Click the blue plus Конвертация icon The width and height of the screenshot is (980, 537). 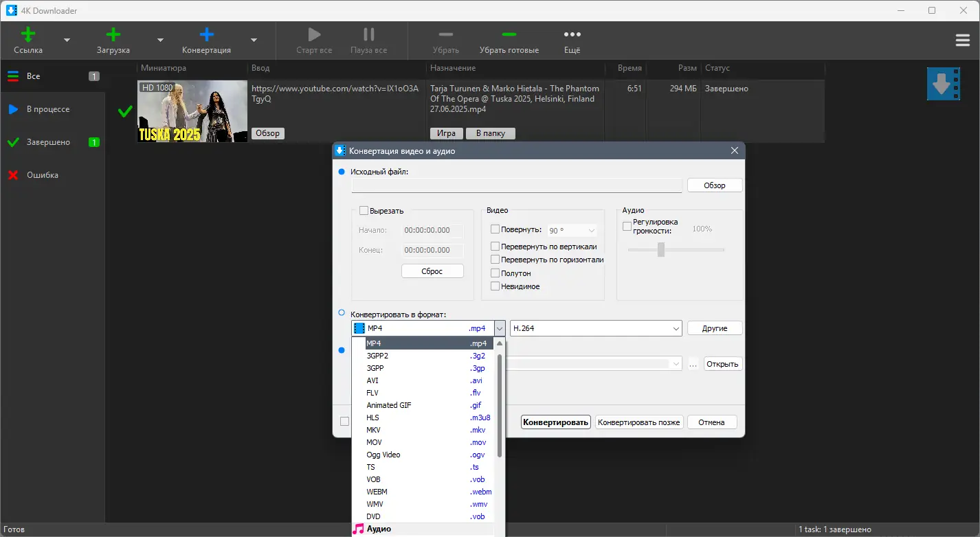[x=206, y=34]
